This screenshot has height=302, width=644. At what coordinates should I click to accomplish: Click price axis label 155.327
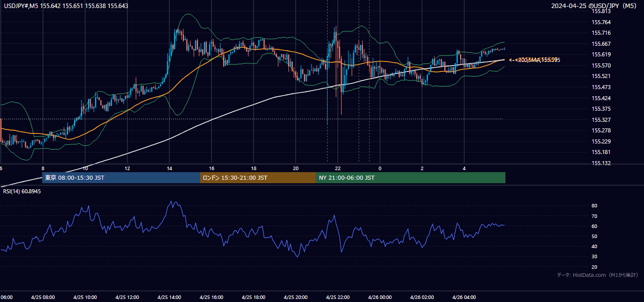(x=601, y=120)
